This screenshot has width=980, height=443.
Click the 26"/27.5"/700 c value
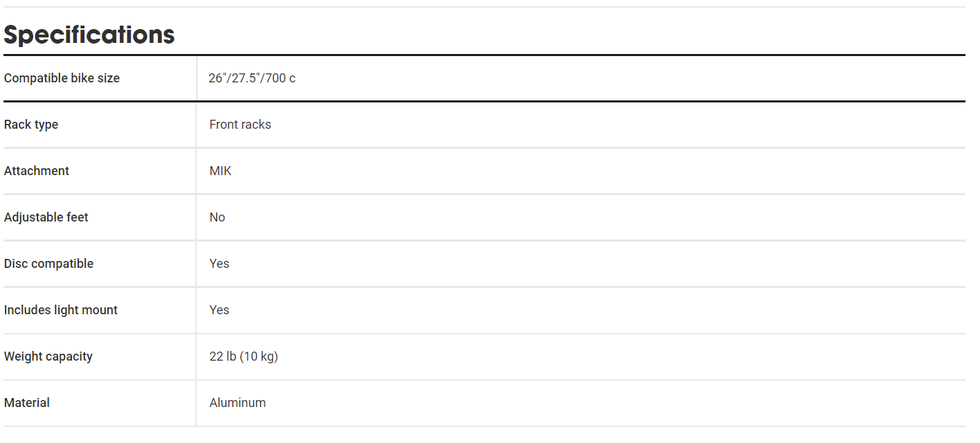(x=252, y=78)
